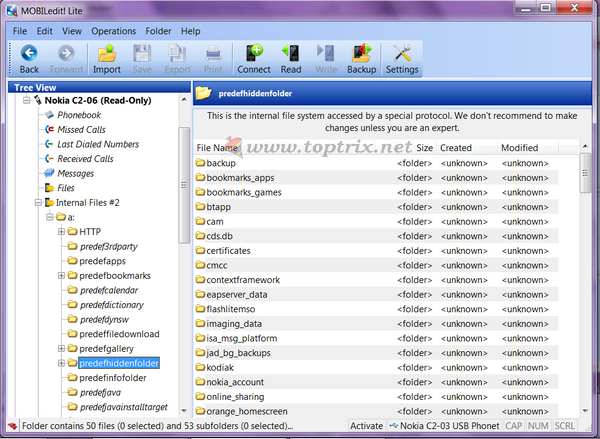Open the Help menu
Screen dimensions: 600x439
191,31
